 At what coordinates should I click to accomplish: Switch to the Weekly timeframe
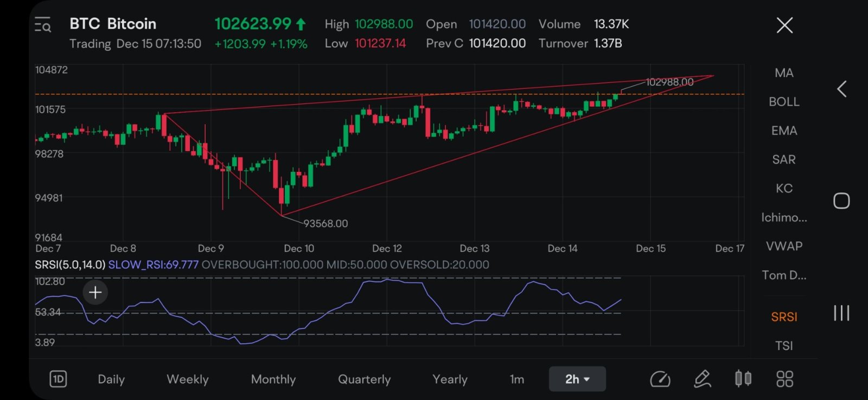(188, 379)
